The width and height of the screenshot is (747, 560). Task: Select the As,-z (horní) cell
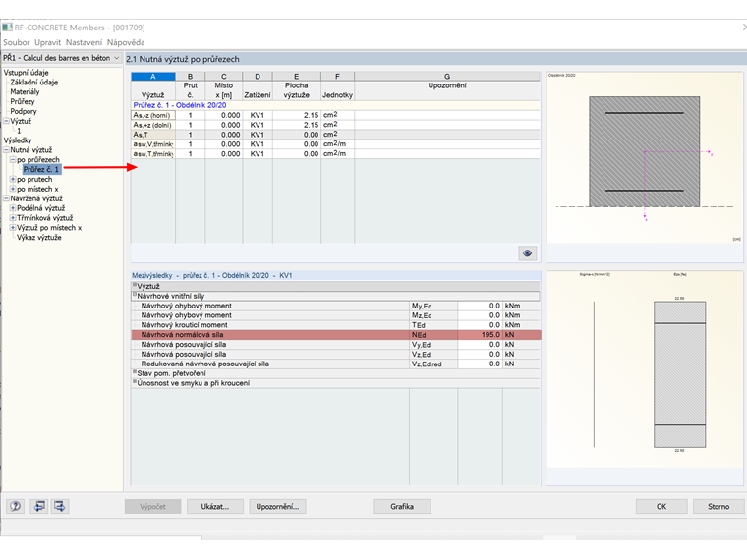[153, 115]
